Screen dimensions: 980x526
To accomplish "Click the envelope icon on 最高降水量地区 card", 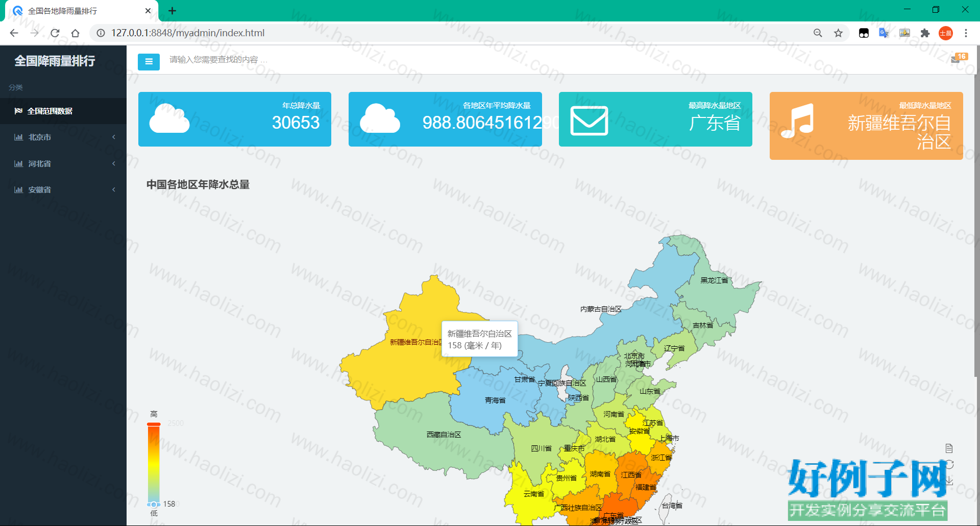I will (589, 121).
